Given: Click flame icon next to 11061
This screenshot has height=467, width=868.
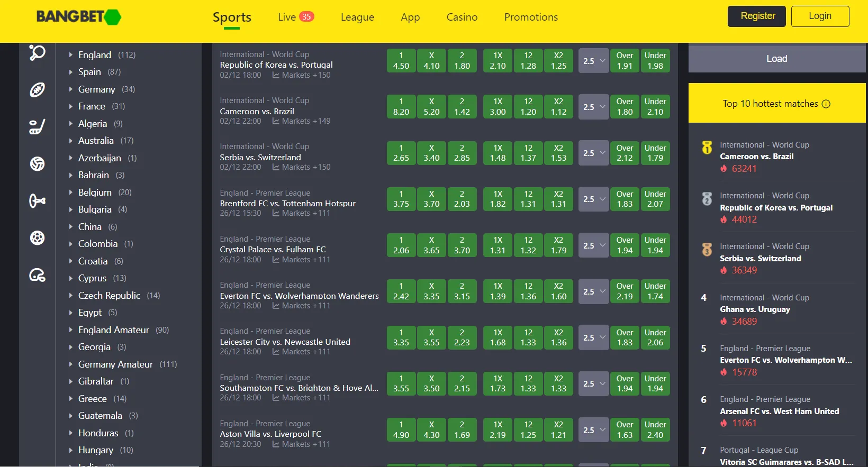Looking at the screenshot, I should coord(724,423).
